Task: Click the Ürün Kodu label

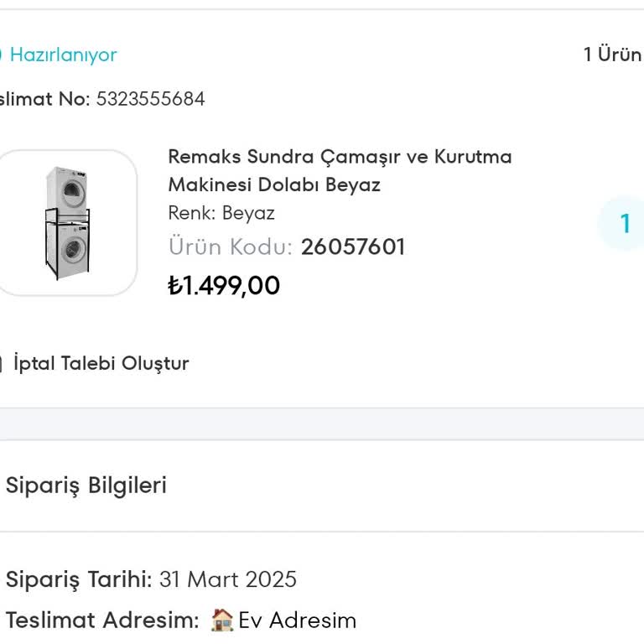Action: [231, 247]
